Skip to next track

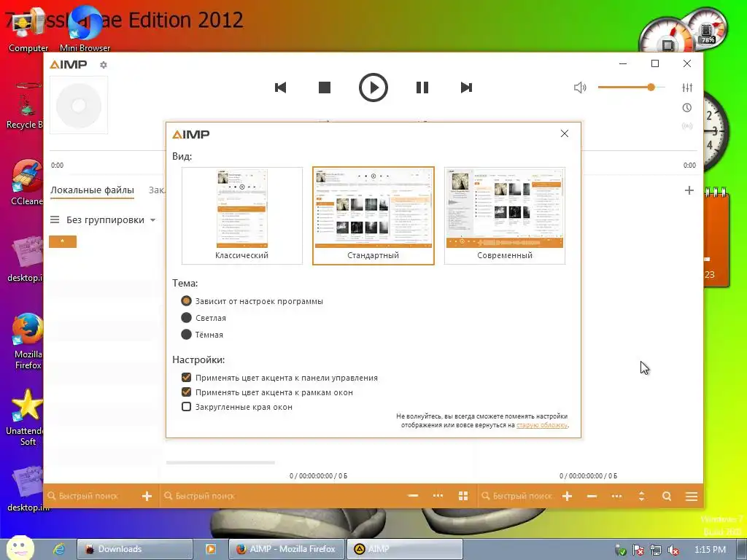[x=466, y=87]
